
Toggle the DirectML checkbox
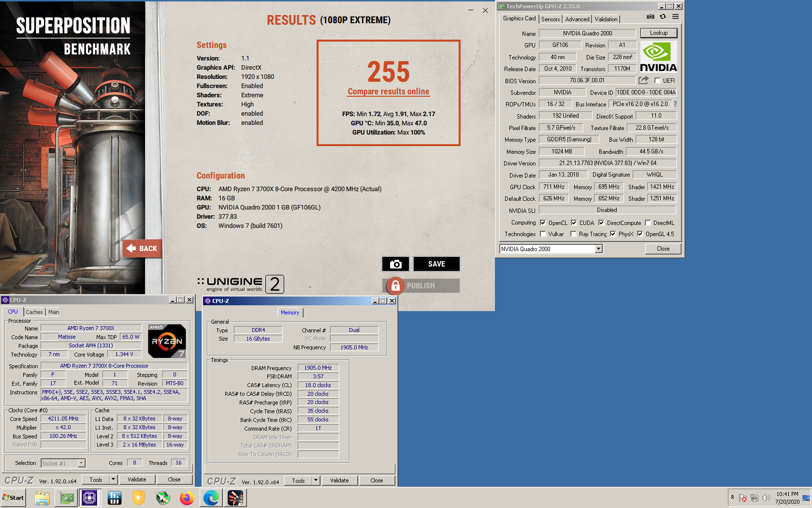[x=648, y=223]
